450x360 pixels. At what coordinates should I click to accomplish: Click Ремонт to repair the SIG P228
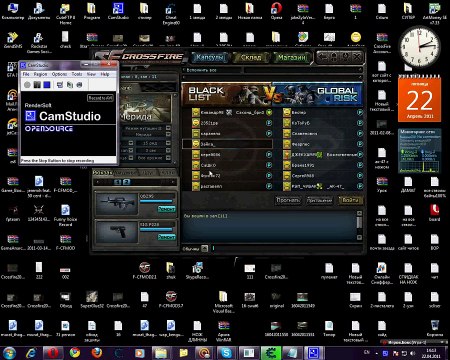tap(166, 237)
